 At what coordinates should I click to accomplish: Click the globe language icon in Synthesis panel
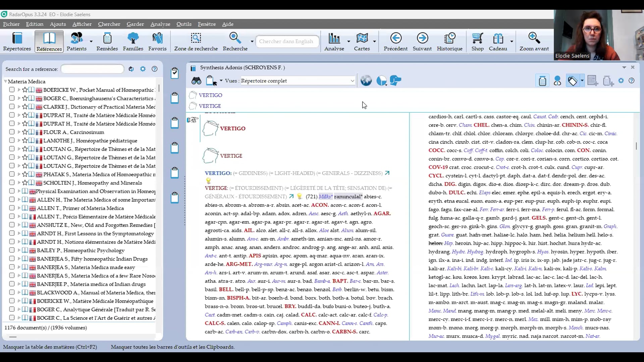366,81
